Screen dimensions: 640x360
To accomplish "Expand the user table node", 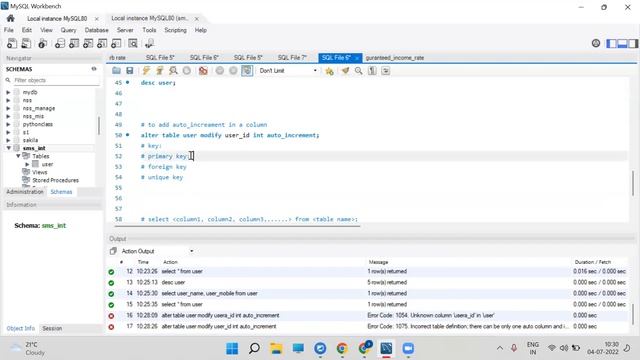I will [27, 164].
